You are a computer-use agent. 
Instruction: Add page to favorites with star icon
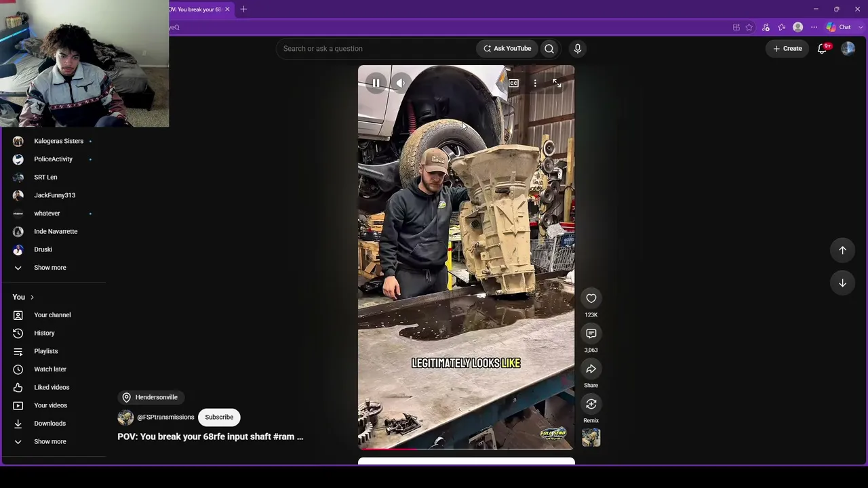click(749, 27)
